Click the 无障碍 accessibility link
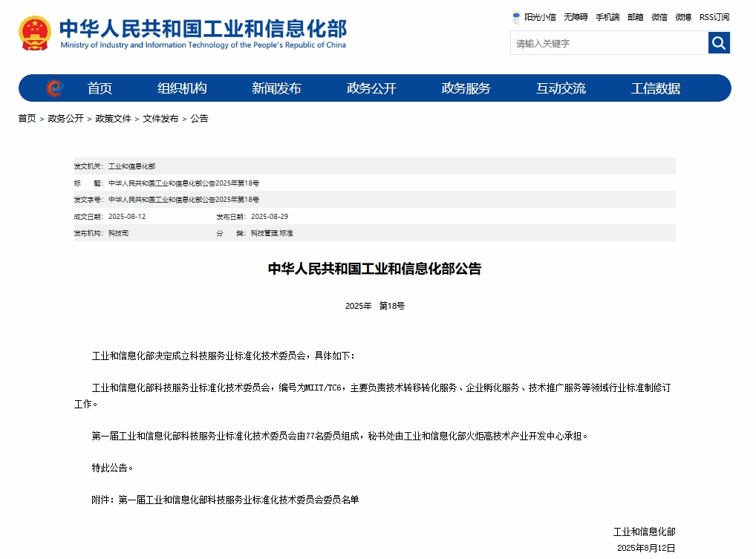Viewport: 756px width, 559px height. click(576, 17)
